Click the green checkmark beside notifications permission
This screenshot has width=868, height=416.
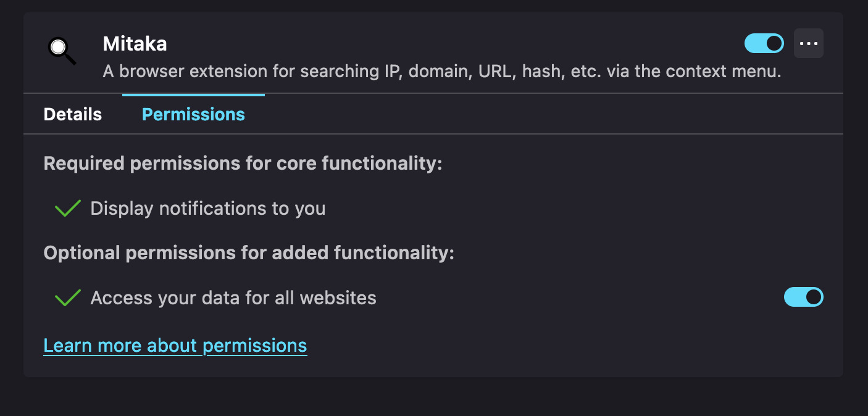67,208
